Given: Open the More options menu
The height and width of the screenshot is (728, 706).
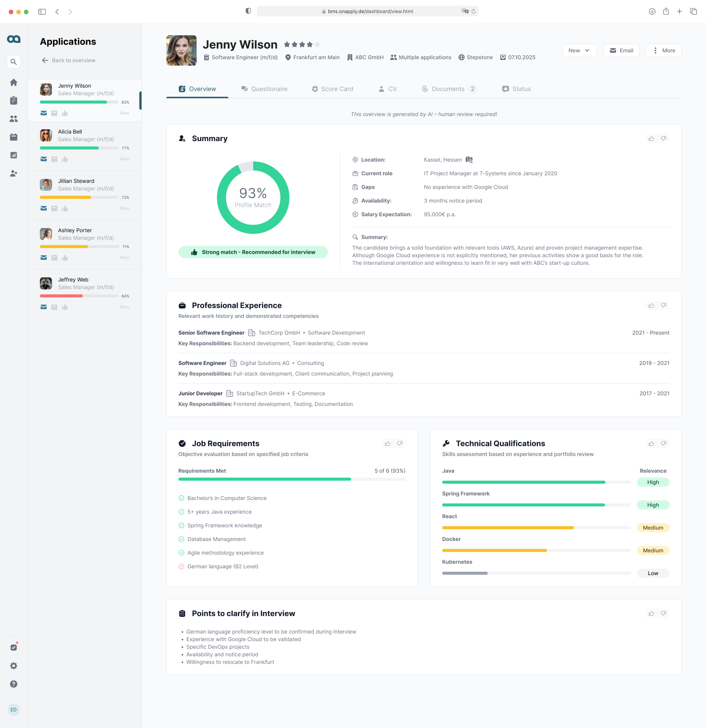Looking at the screenshot, I should pos(663,50).
